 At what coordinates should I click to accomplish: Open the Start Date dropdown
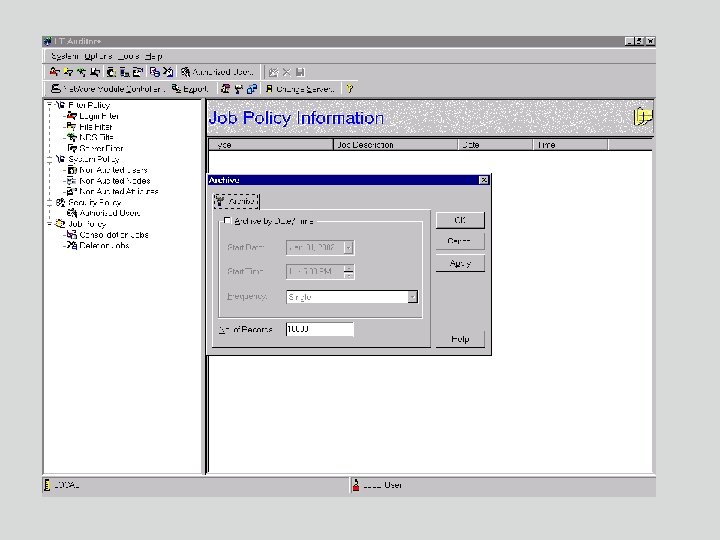tap(349, 248)
